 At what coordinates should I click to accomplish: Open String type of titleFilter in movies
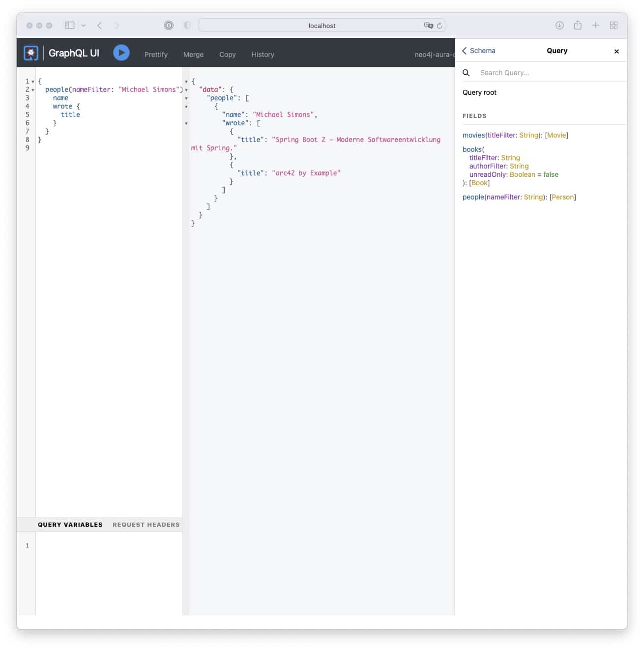click(528, 135)
